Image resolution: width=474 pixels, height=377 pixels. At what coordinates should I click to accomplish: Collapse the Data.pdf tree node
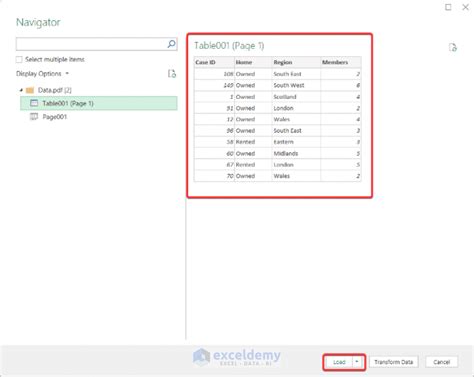[21, 90]
